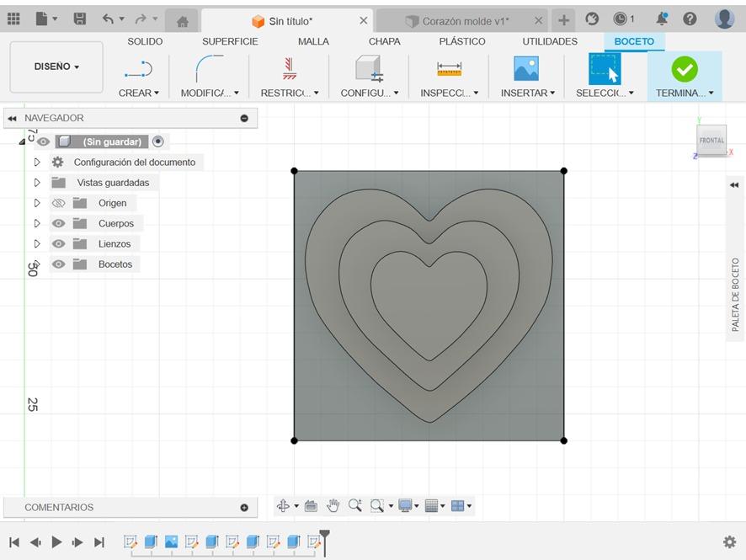Image resolution: width=746 pixels, height=560 pixels.
Task: Open the DISEÑO workspace dropdown
Action: click(x=56, y=67)
